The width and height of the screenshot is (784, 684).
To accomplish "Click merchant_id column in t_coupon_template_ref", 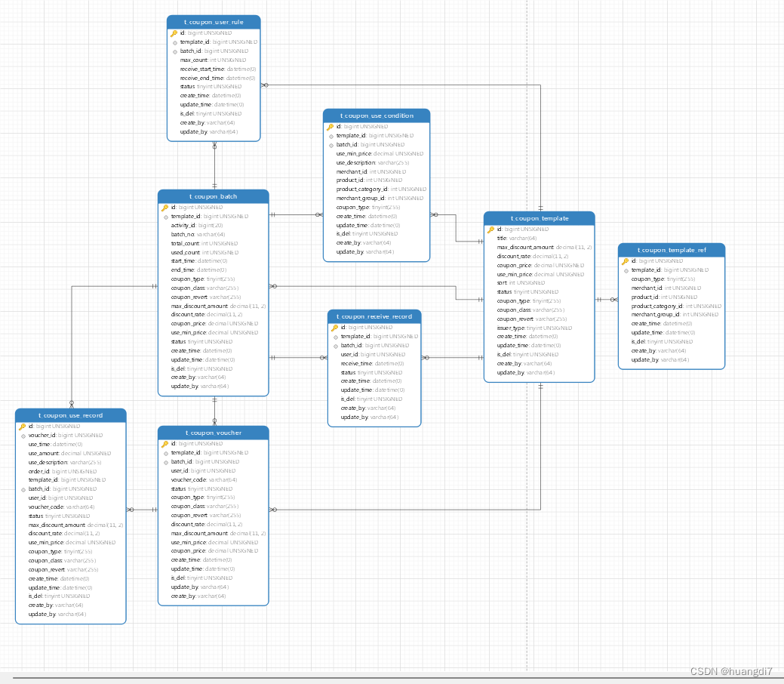I will pos(666,288).
